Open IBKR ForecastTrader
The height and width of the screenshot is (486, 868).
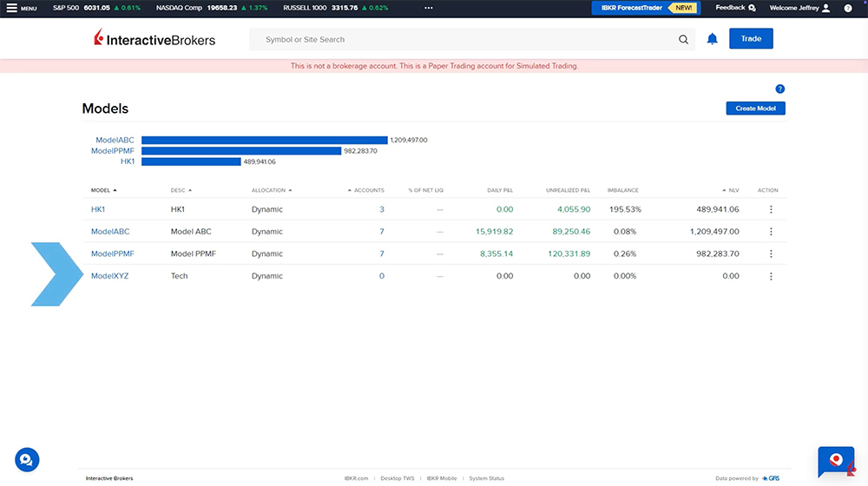click(x=646, y=8)
